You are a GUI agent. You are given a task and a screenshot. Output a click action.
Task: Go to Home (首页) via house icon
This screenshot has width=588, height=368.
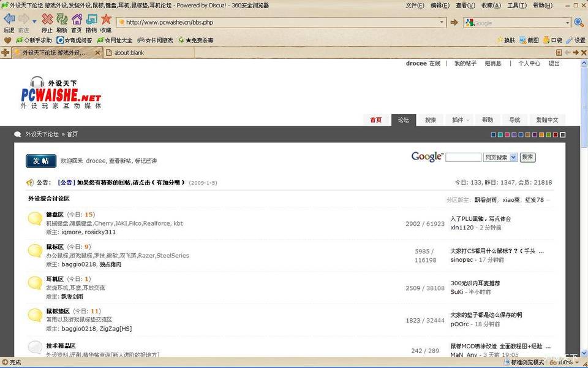point(77,20)
